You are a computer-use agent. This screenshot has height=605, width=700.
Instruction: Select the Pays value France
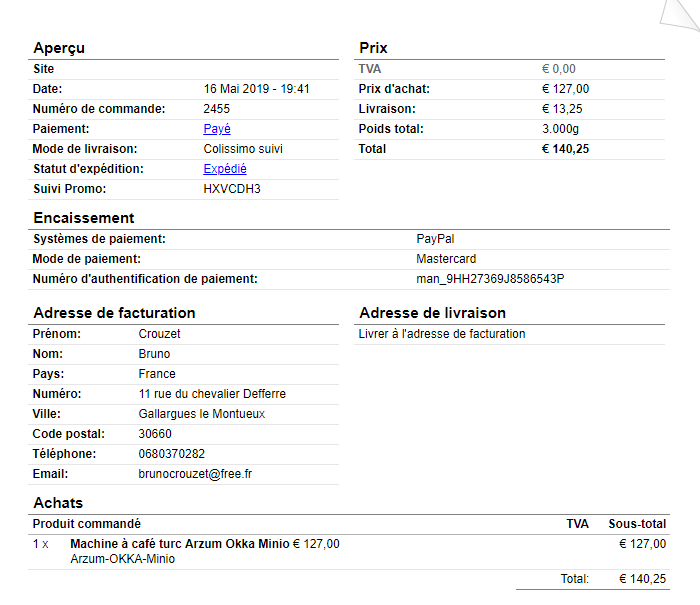pos(157,374)
